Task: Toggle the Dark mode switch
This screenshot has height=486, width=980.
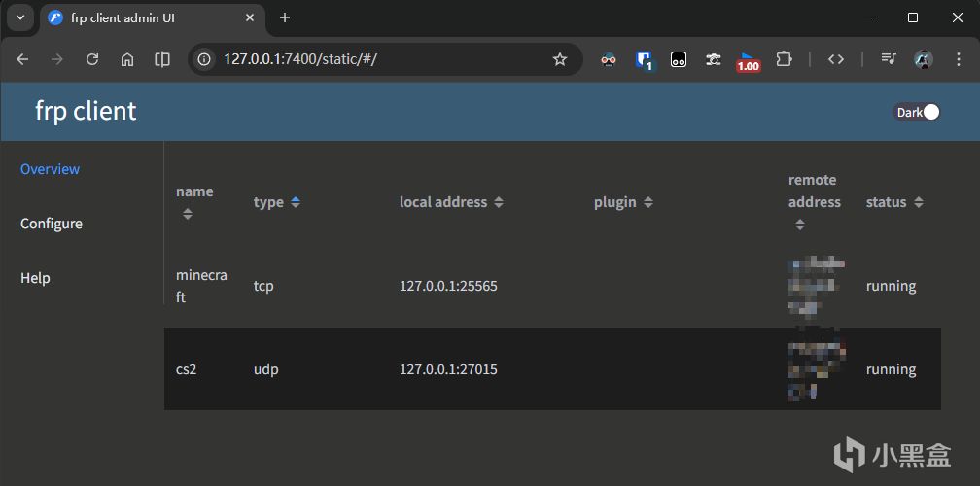Action: 916,113
